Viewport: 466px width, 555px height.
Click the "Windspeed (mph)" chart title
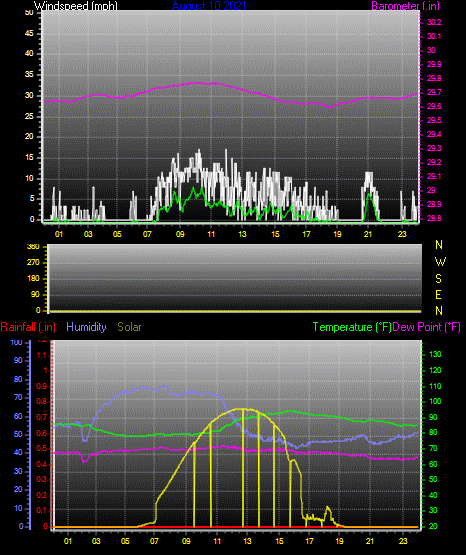pos(76,6)
